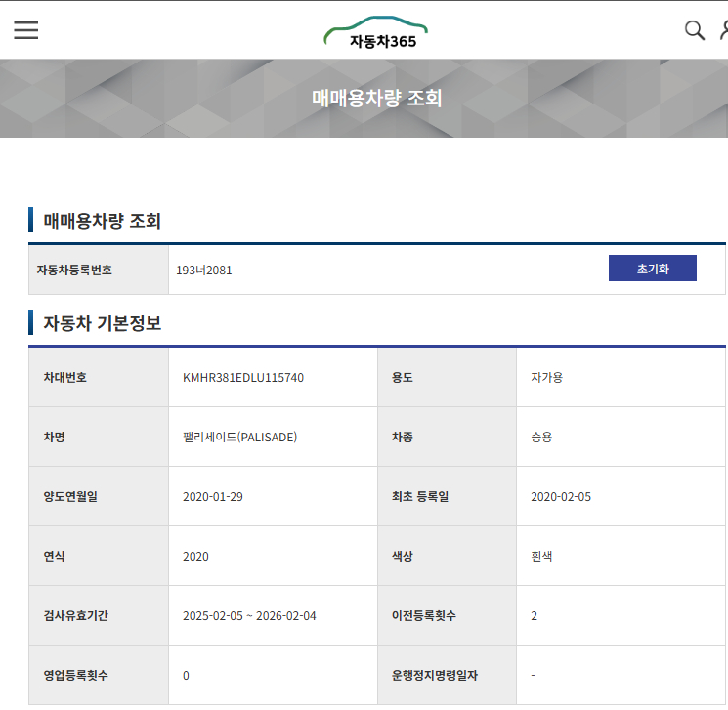Click transfer date value 2020-01-29
Viewport: 728px width, 710px height.
coord(212,496)
